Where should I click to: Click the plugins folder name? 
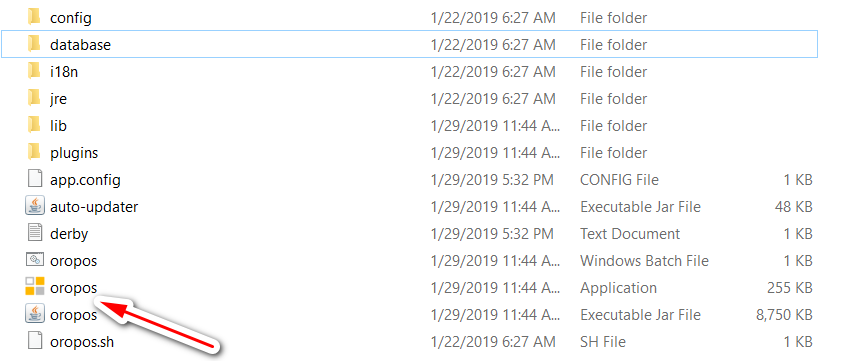[x=74, y=153]
